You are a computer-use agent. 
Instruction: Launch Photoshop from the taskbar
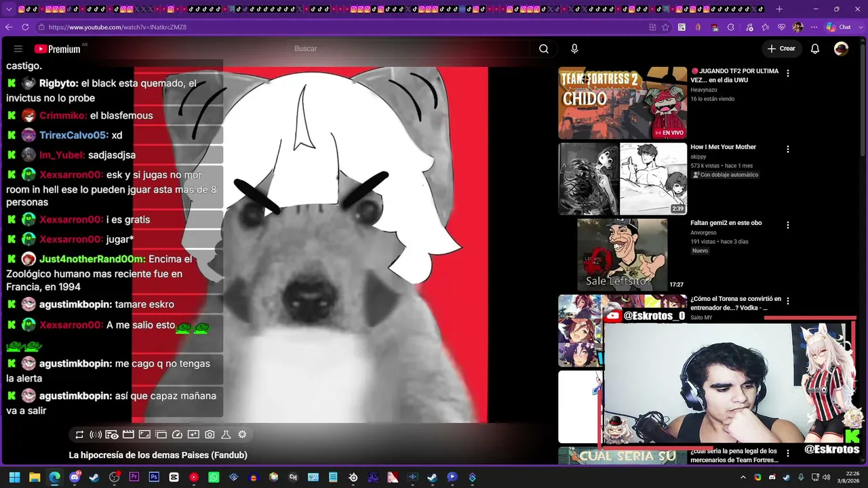[154, 477]
